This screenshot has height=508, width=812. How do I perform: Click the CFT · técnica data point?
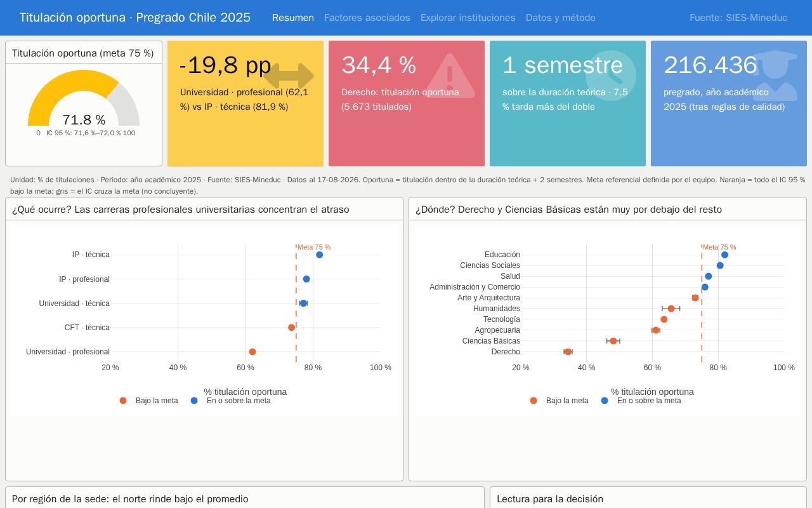(x=291, y=328)
